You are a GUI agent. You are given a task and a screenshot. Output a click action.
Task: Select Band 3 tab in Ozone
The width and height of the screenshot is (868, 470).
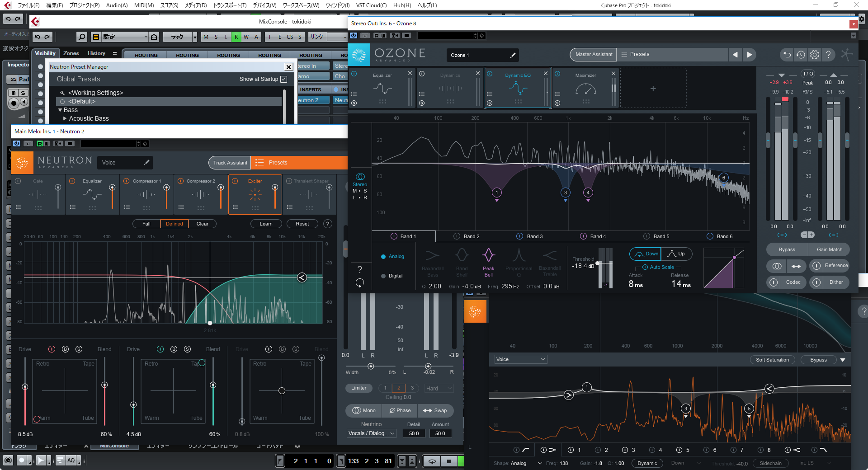coord(530,236)
